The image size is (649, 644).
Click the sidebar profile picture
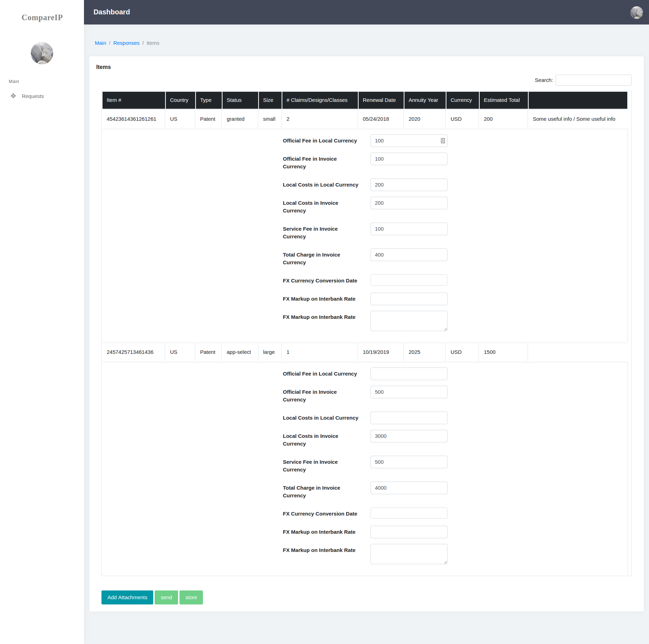pos(42,53)
